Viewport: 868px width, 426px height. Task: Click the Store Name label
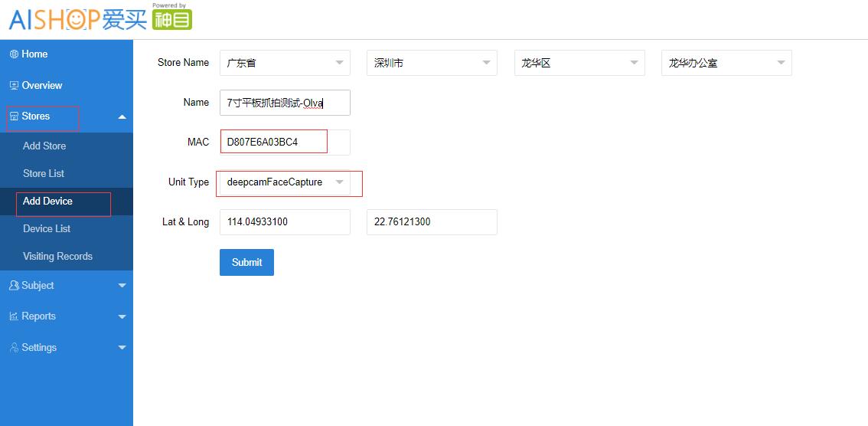[183, 63]
